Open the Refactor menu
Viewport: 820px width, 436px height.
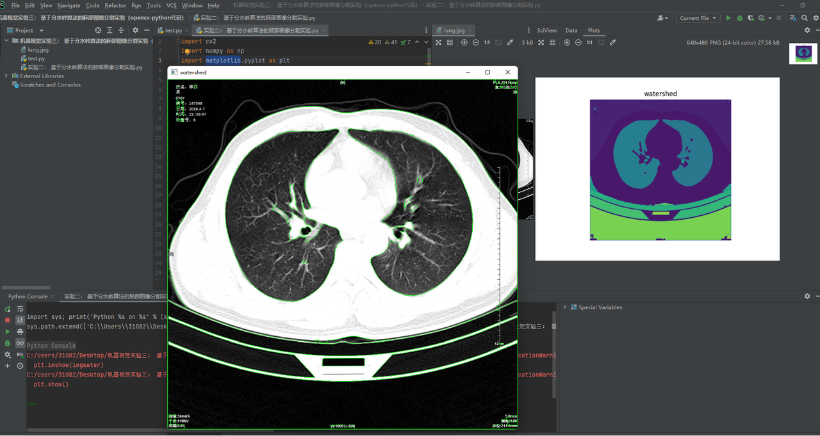pyautogui.click(x=115, y=5)
